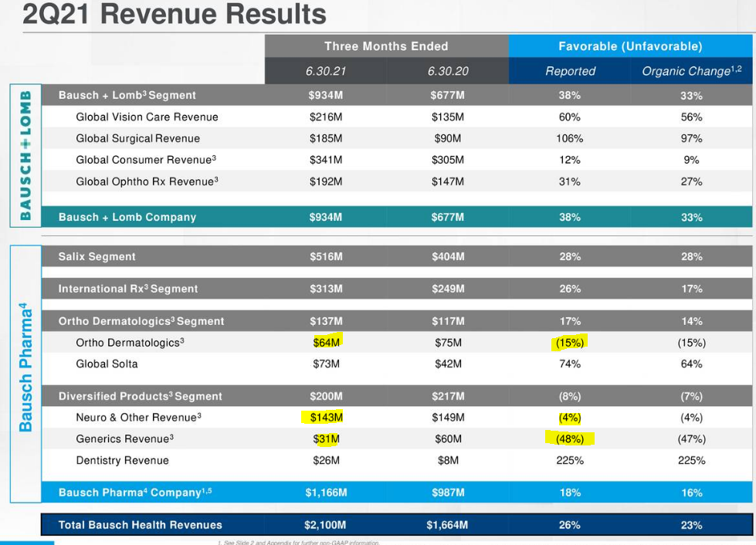The image size is (756, 545).
Task: Click the highlighted $64M Ortho Dermatologics value
Action: [x=325, y=342]
